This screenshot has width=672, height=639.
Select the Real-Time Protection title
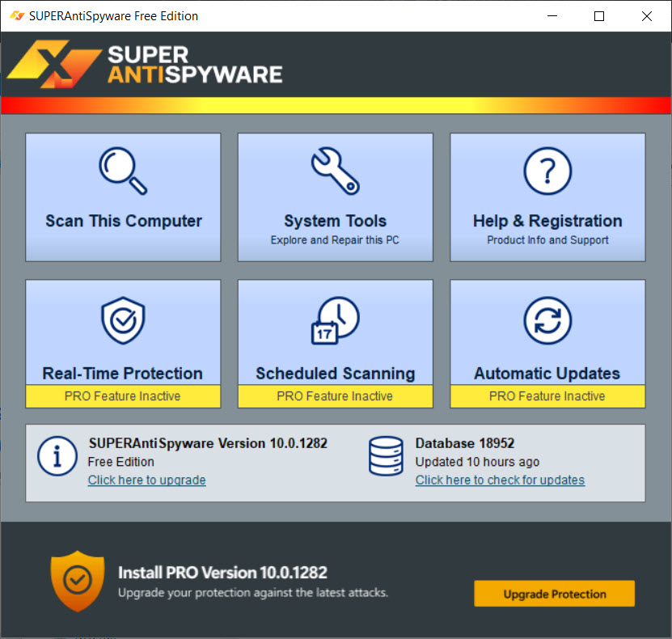click(123, 373)
